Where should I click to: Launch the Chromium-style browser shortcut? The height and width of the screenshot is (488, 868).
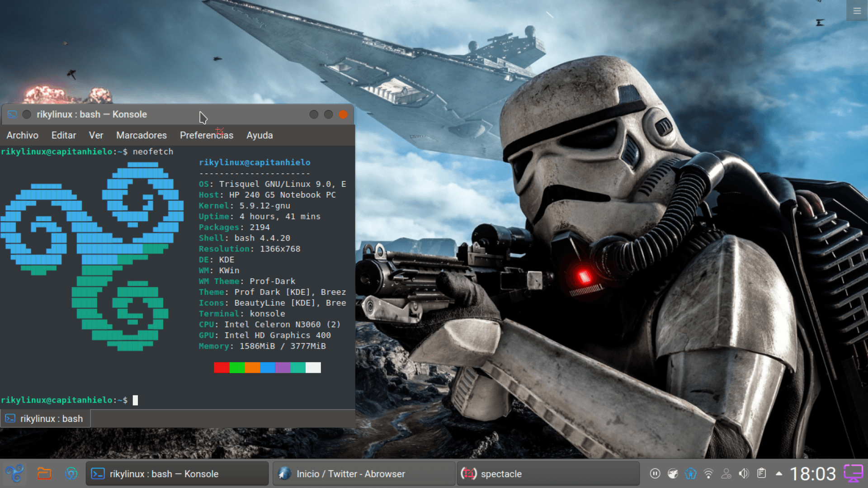point(71,474)
